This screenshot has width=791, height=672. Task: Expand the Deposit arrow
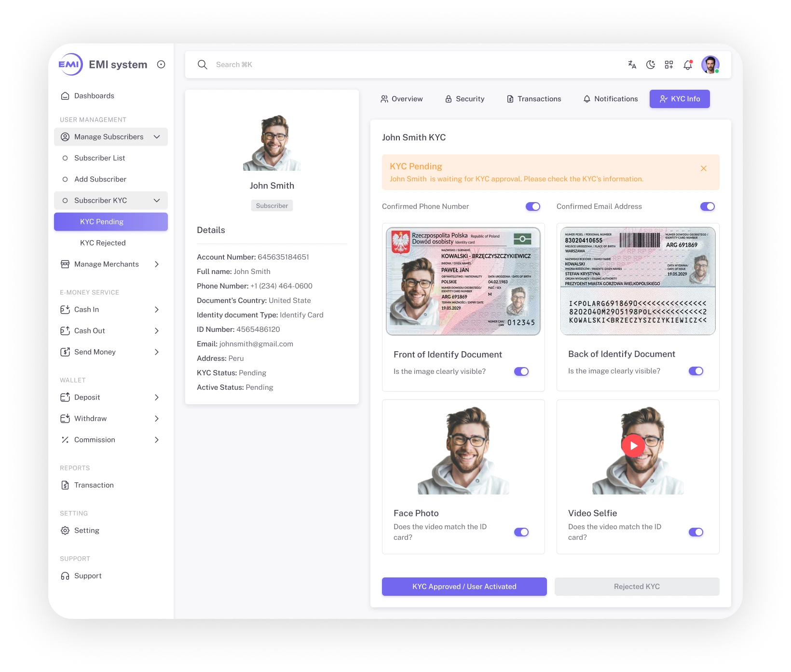157,398
